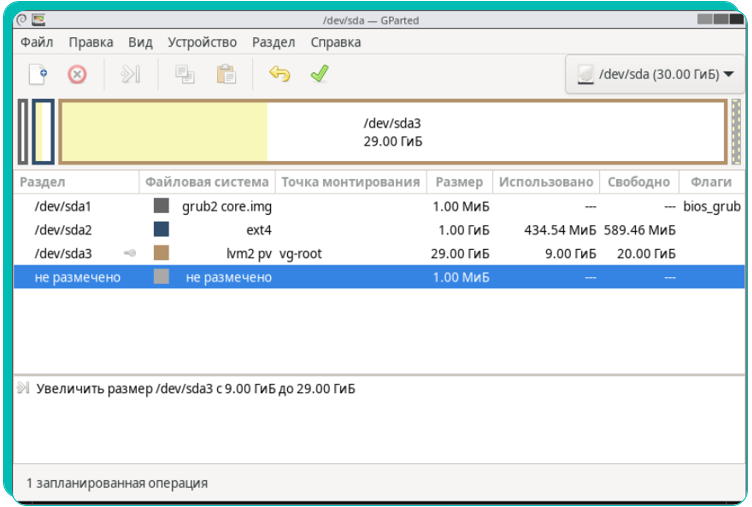The height and width of the screenshot is (507, 752).
Task: Select the /dev/sda3 partition row
Action: pos(379,253)
